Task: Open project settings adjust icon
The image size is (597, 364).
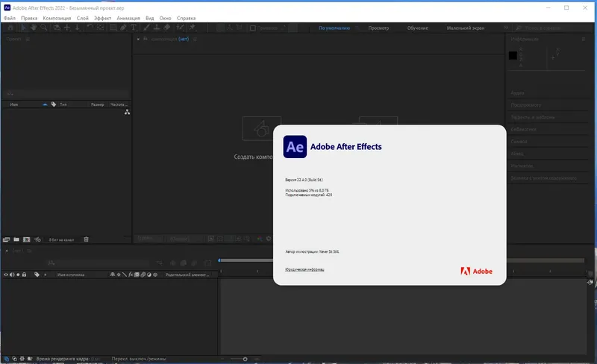Action: click(x=37, y=239)
